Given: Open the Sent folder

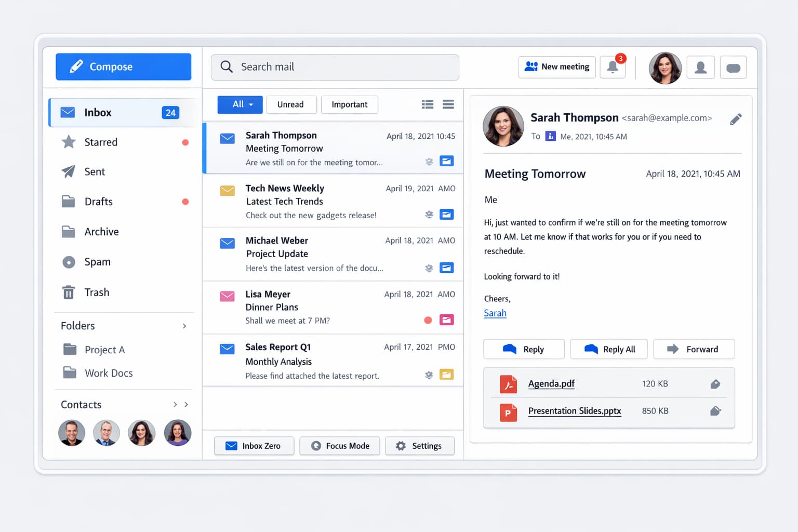Looking at the screenshot, I should click(95, 171).
